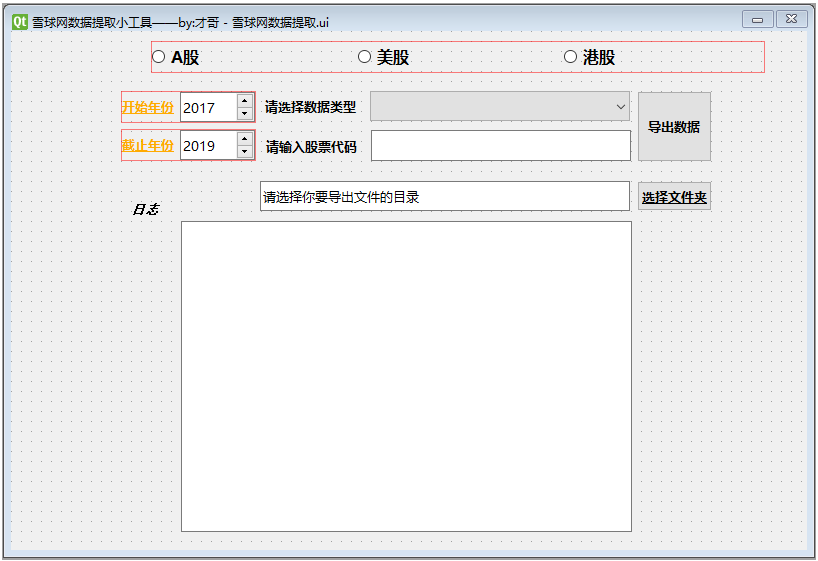Click the 2017 start year field
The height and width of the screenshot is (561, 818).
(x=209, y=108)
